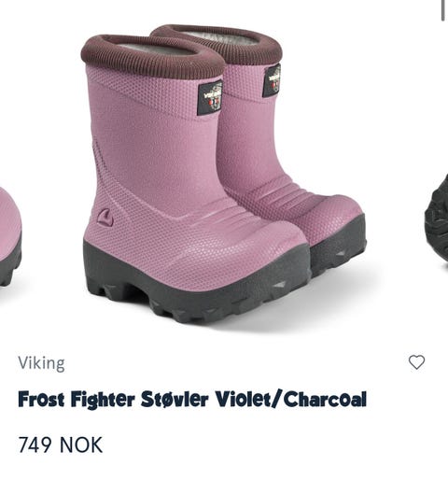
Task: Open the Viking brand link
Action: pos(41,363)
